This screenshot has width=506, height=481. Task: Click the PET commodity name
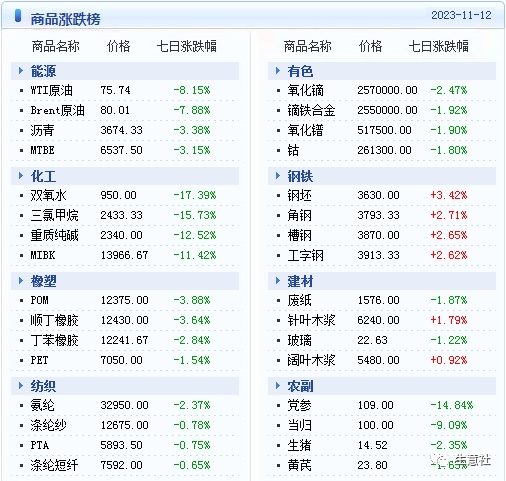pyautogui.click(x=39, y=360)
